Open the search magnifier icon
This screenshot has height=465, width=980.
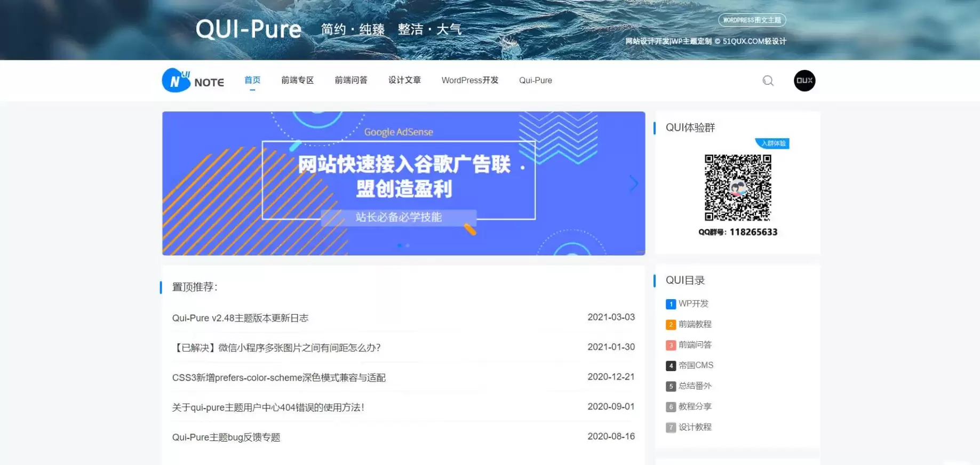pos(768,81)
